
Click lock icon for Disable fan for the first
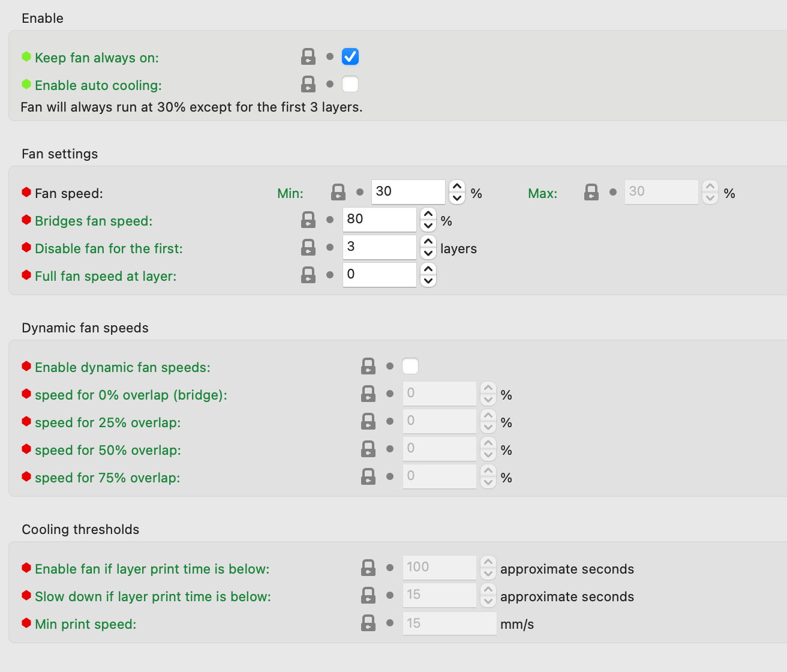308,248
